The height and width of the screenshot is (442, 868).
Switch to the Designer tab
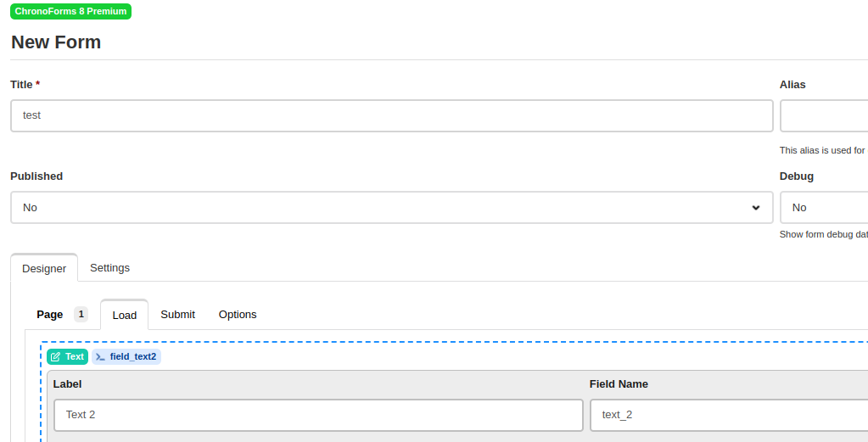(44, 268)
